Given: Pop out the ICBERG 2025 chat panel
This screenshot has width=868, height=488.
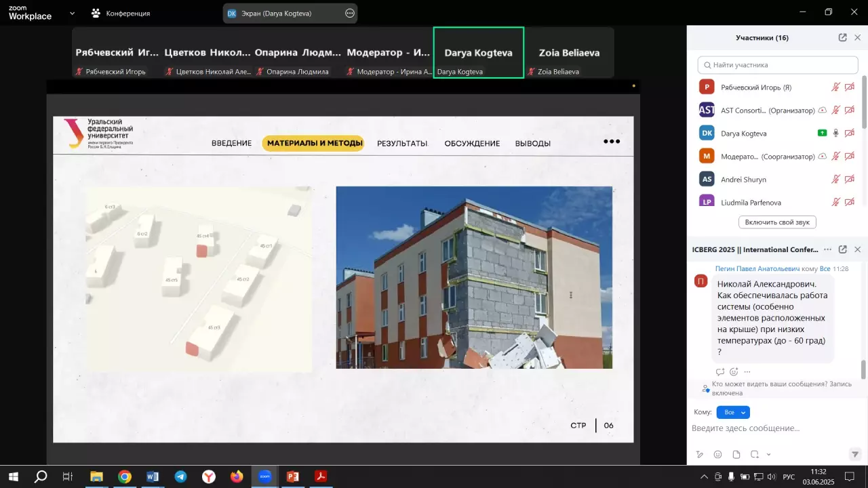Looking at the screenshot, I should click(x=842, y=249).
